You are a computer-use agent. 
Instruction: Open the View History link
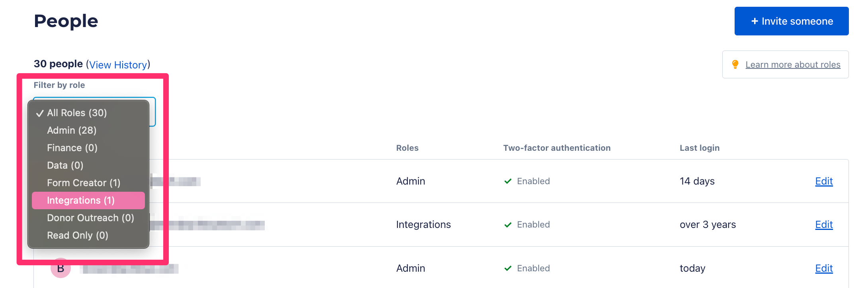tap(118, 65)
